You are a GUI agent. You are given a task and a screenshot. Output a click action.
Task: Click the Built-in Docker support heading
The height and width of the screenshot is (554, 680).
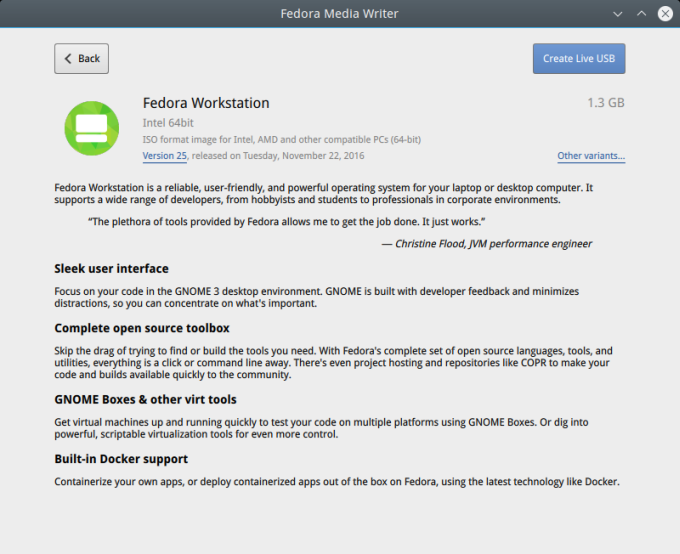coord(121,459)
